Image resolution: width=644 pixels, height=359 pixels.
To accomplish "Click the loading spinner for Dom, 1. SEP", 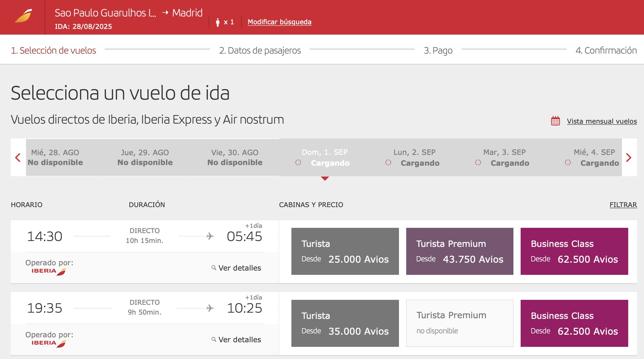I will click(298, 162).
